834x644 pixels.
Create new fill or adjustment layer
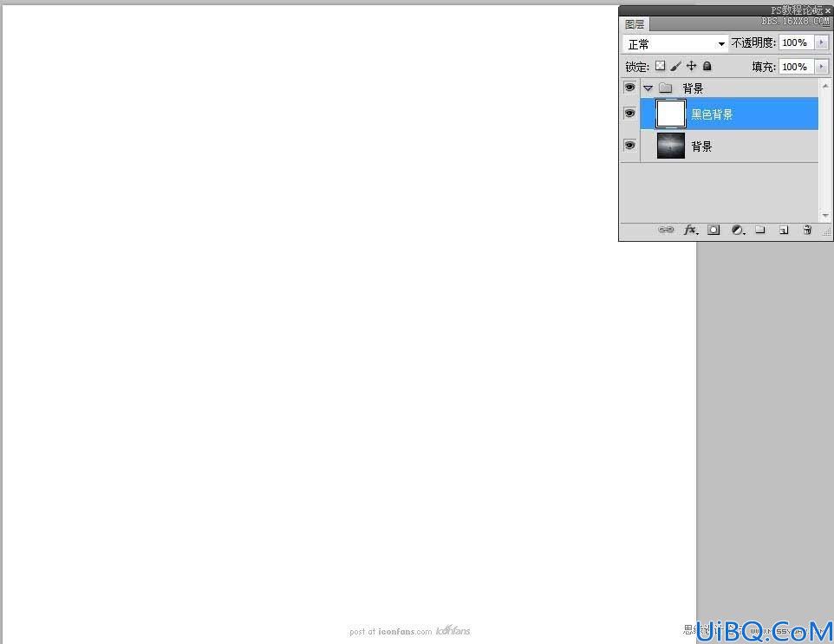coord(738,230)
